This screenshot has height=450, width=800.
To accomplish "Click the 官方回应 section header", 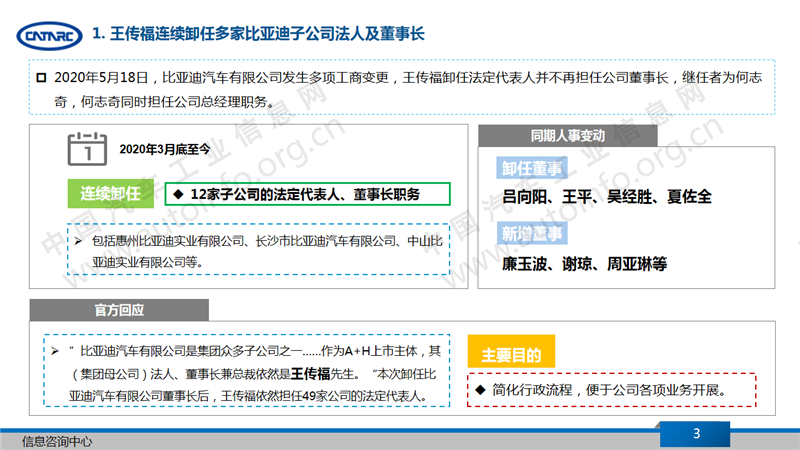I will tap(118, 308).
